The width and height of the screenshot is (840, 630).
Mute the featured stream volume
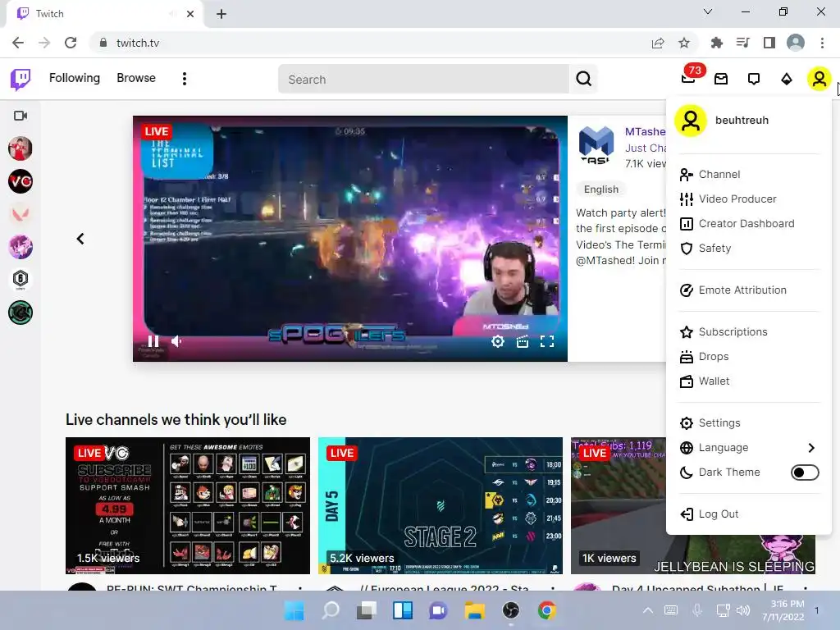(x=176, y=341)
